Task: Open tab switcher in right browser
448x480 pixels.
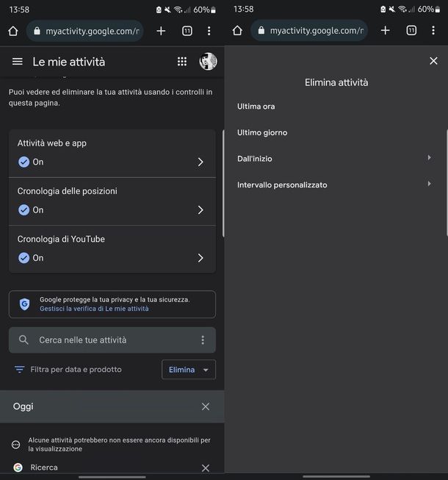Action: click(411, 30)
